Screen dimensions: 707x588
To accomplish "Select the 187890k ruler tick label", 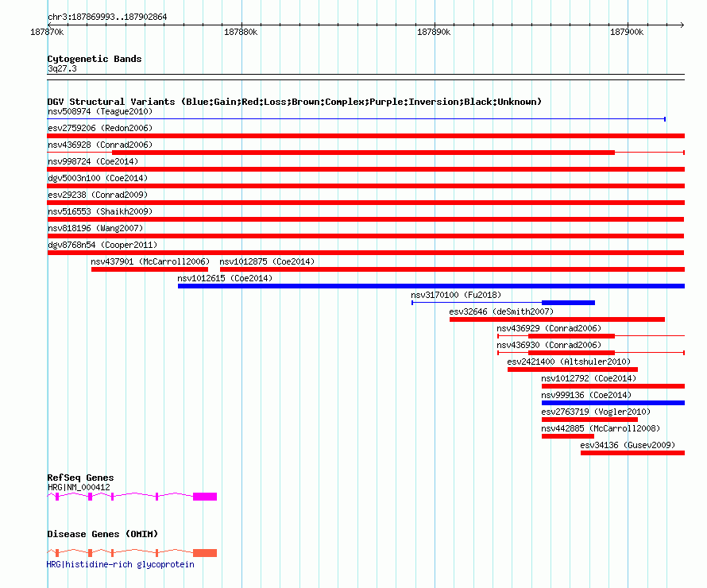I will [x=434, y=32].
